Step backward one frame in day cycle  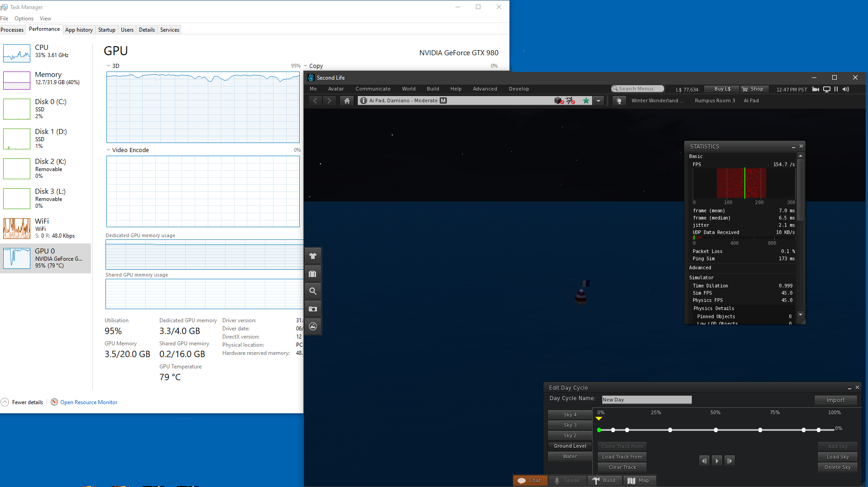click(x=704, y=461)
